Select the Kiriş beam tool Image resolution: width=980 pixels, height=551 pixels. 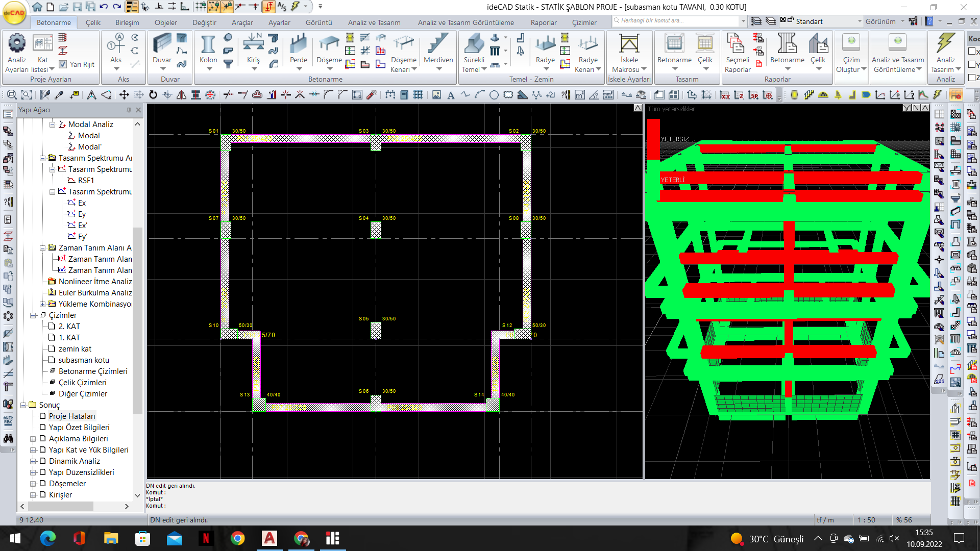253,51
